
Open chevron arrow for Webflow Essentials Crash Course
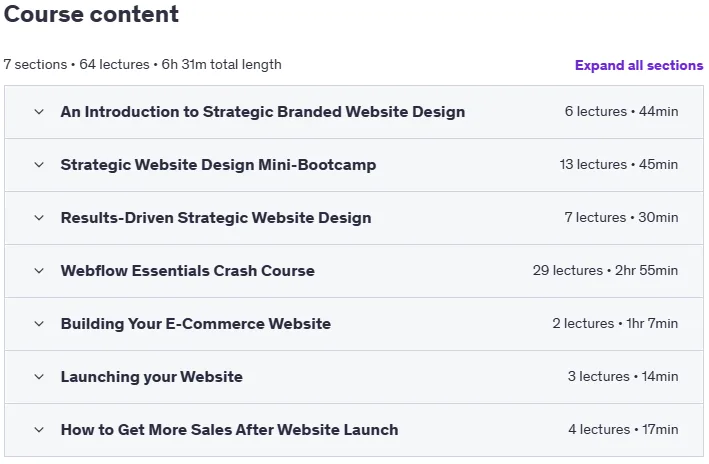[39, 271]
